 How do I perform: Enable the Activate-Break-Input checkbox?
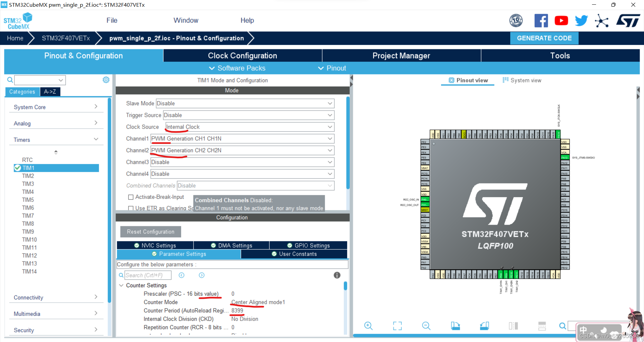click(x=131, y=197)
